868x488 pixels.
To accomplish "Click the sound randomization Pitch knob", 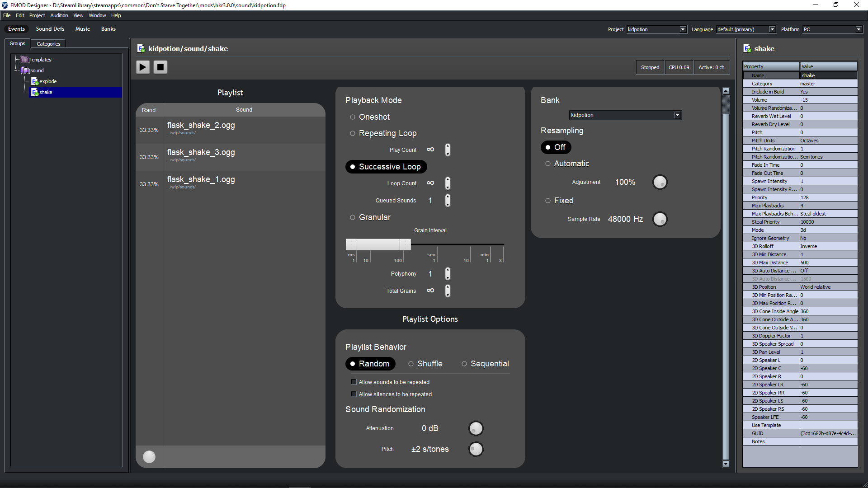I will [476, 449].
